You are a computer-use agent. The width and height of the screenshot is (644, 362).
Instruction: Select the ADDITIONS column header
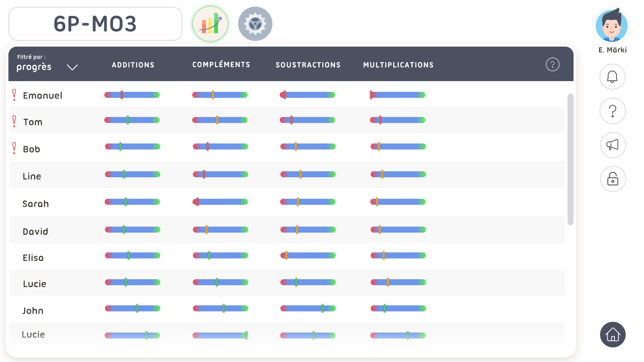click(x=133, y=65)
